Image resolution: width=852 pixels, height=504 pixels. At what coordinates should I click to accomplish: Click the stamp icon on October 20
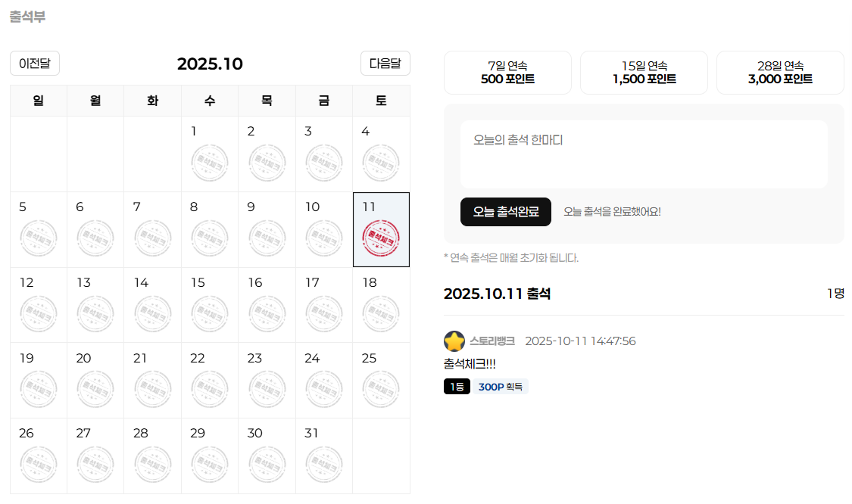pos(95,389)
